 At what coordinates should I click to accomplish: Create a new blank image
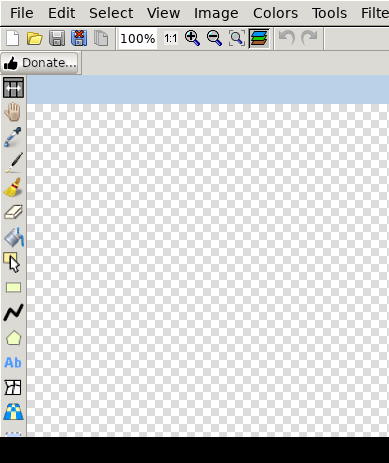click(13, 38)
